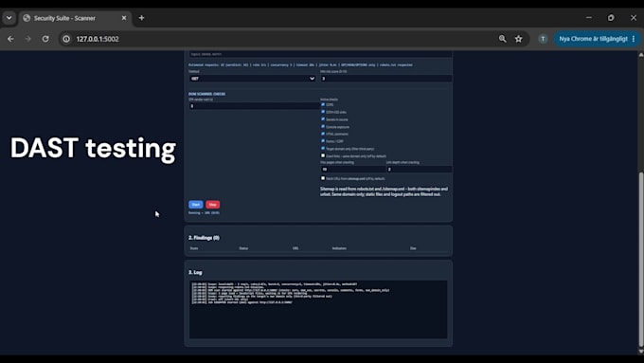Viewport: 644px width, 363px height.
Task: Open the zoom magnifier icon
Action: tap(502, 39)
